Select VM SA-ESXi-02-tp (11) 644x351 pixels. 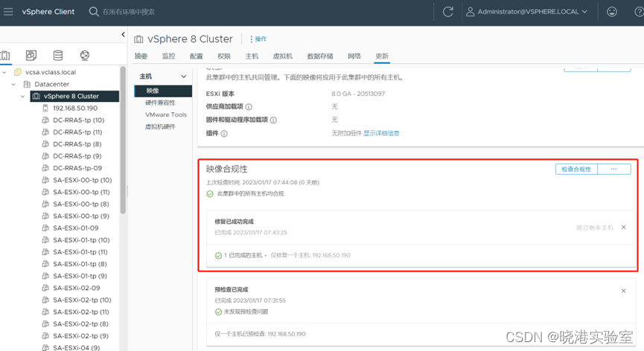coord(81,312)
